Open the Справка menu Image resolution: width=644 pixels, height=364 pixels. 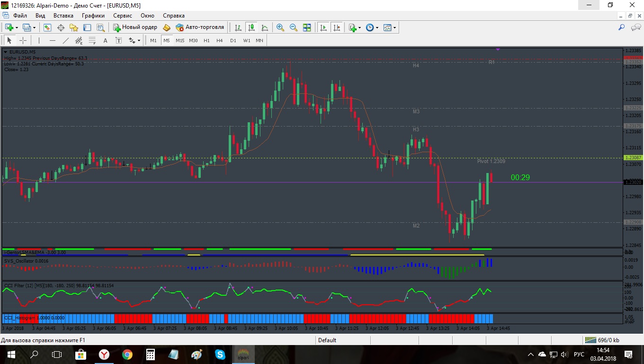click(x=173, y=16)
